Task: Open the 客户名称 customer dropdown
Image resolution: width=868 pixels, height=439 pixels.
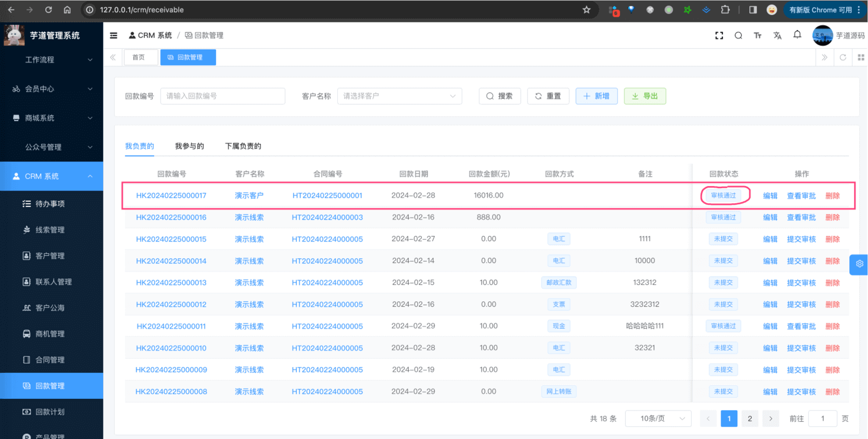Action: (x=399, y=96)
